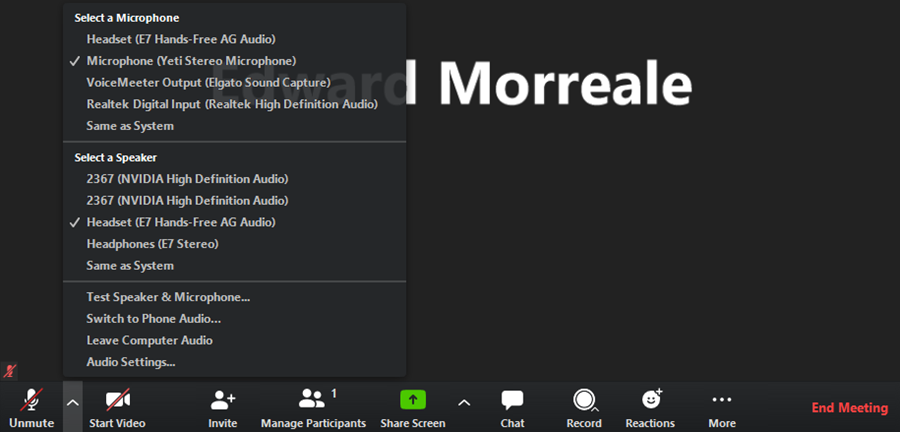900x432 pixels.
Task: Collapse audio options arrow beside Unmute
Action: click(x=72, y=402)
